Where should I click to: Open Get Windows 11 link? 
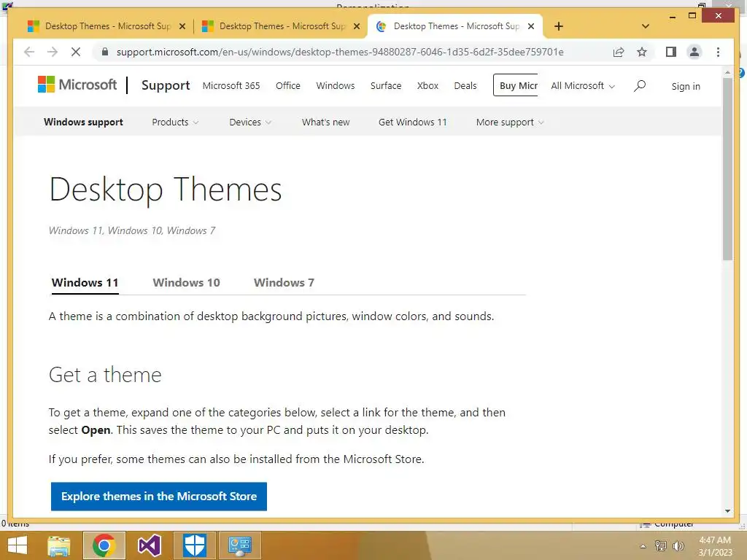[413, 122]
